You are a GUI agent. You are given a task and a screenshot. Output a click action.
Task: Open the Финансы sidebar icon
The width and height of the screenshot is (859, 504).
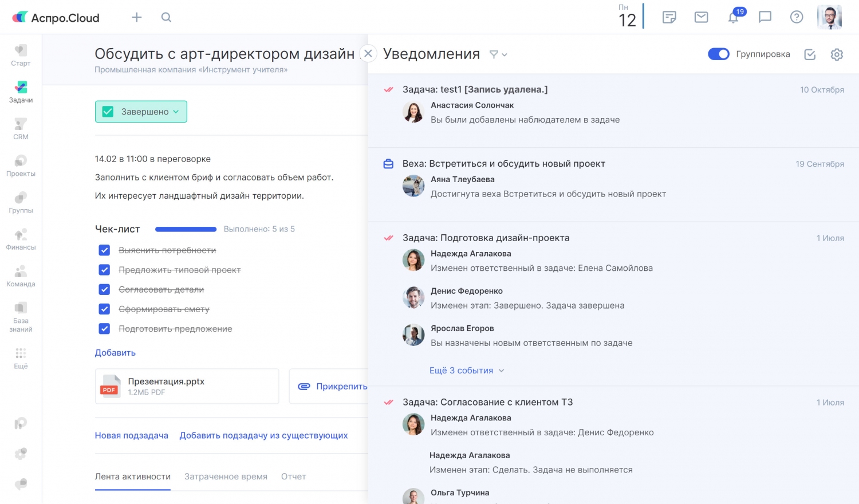coord(21,239)
